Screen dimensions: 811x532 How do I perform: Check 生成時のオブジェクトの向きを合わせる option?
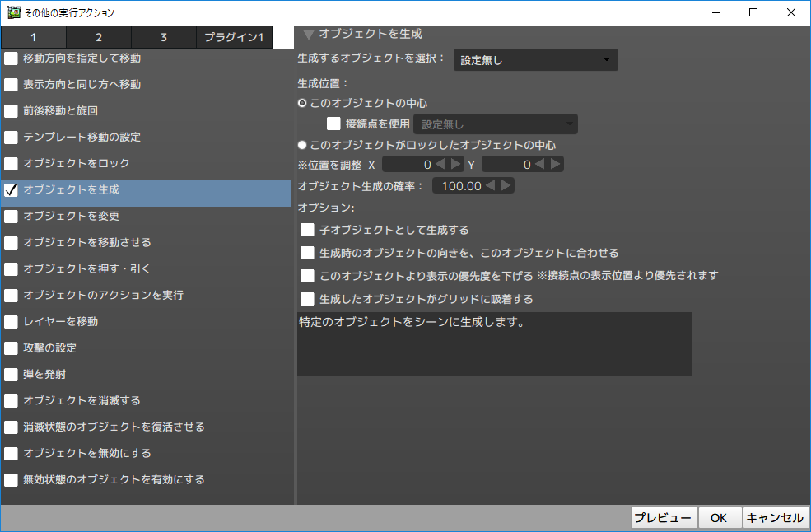coord(307,253)
